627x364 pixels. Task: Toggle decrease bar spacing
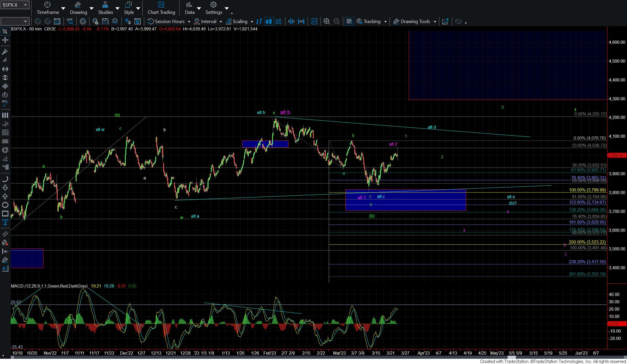[291, 21]
